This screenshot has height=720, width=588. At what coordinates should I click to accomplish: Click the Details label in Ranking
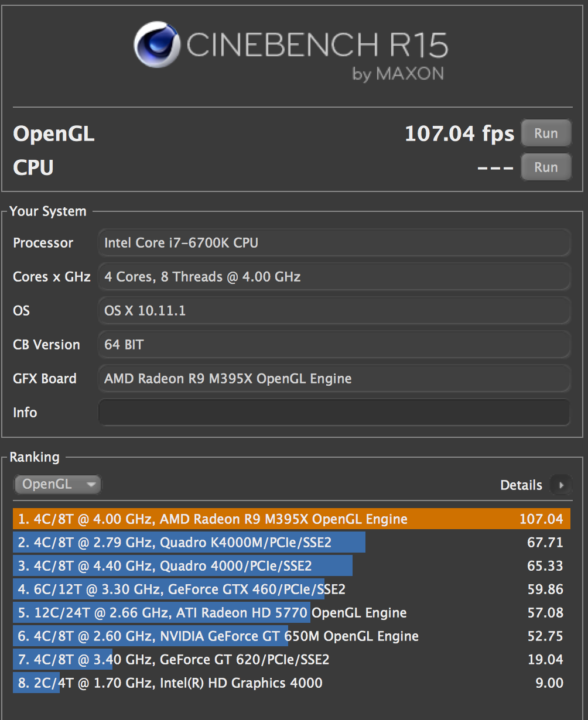(x=521, y=485)
